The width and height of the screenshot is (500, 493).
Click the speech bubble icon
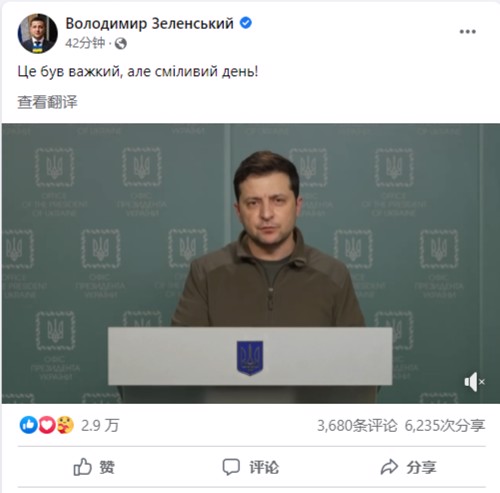click(231, 467)
